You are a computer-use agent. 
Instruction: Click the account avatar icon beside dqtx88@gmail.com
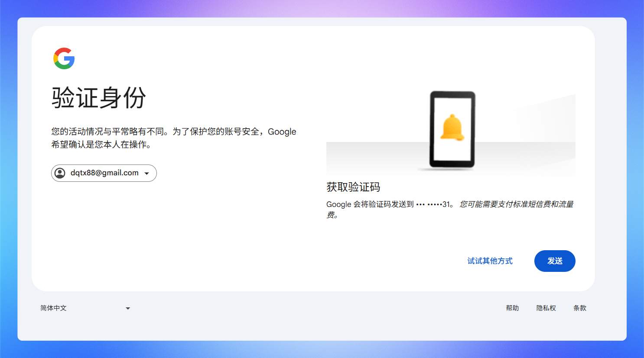point(60,173)
